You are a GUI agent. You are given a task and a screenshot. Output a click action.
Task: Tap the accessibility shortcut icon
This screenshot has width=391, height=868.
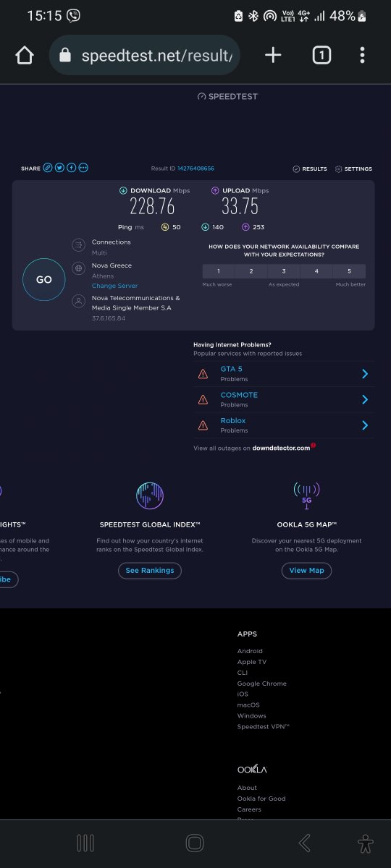coord(366,843)
